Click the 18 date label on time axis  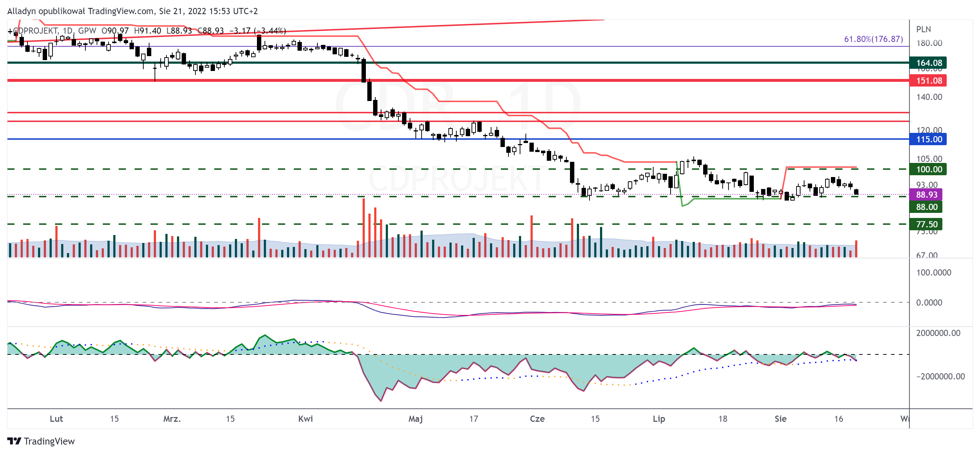(723, 419)
